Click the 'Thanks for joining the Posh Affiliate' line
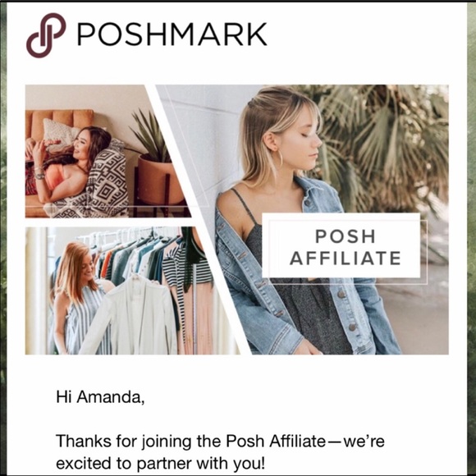476x476 pixels. (220, 441)
